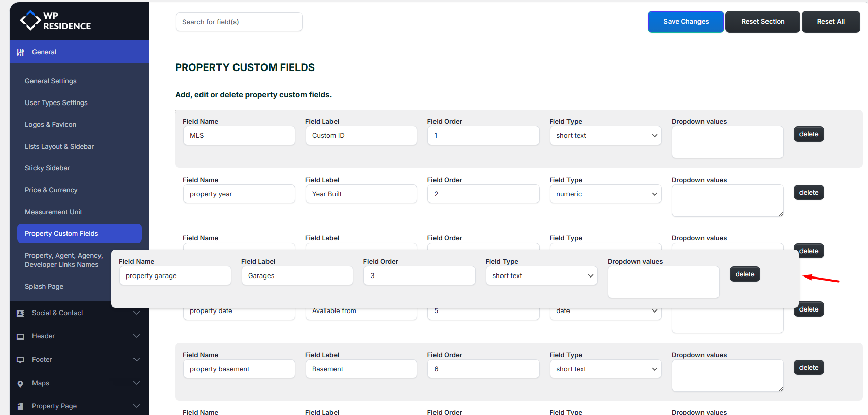Click the Search for field(s) box
Image resolution: width=868 pixels, height=415 pixels.
tap(239, 22)
